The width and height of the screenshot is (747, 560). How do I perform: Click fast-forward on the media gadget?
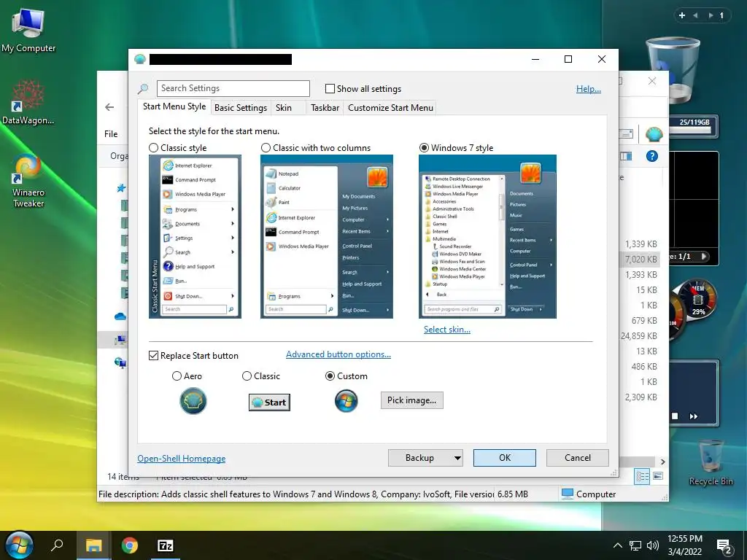coord(694,416)
